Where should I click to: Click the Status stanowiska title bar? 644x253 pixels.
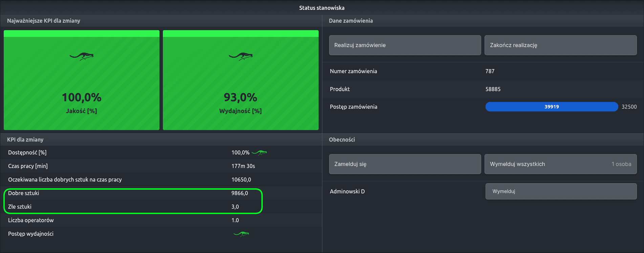point(322,8)
